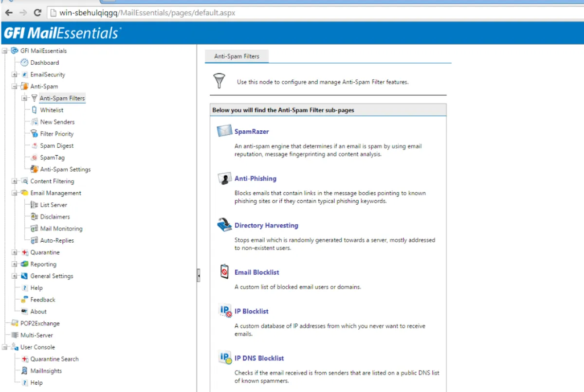Collapse the Anti-Spam tree node
Image resolution: width=584 pixels, height=392 pixels.
click(15, 87)
